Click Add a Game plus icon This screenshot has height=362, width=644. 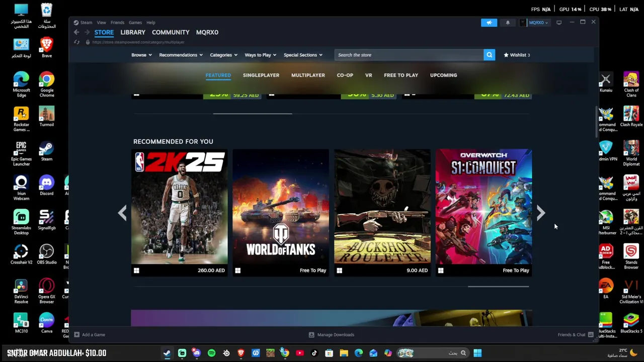click(x=76, y=334)
